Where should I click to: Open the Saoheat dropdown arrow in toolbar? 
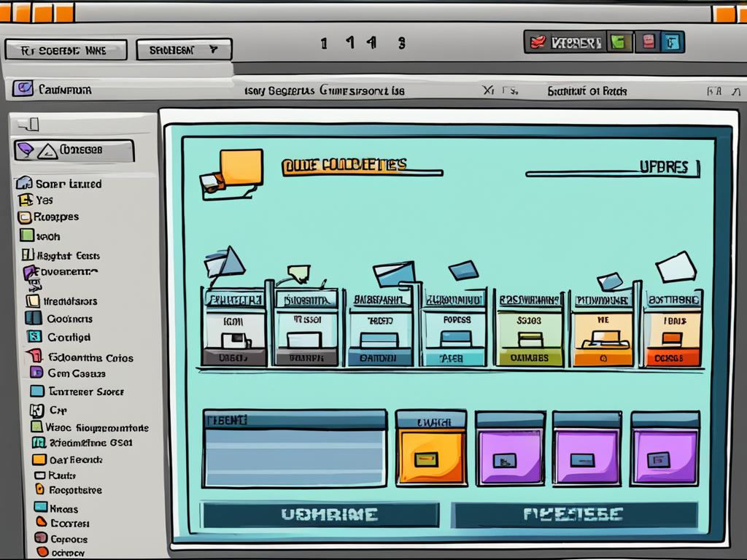(214, 50)
